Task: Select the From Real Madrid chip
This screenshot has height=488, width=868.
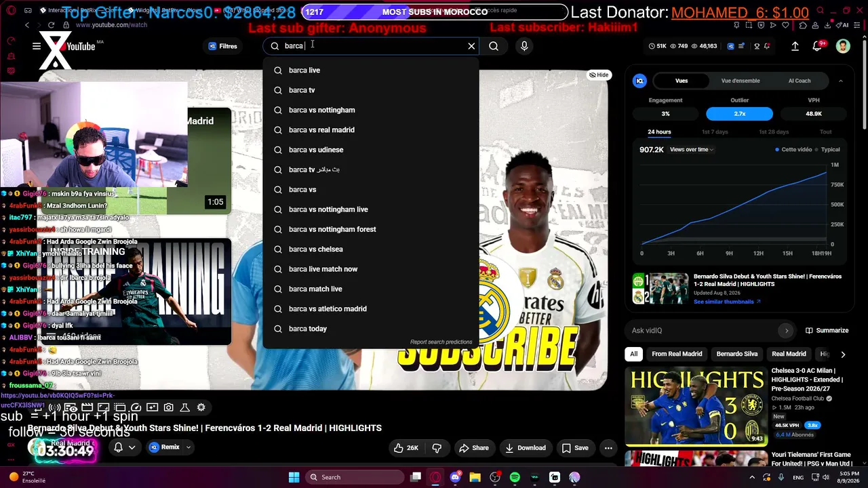Action: tap(677, 354)
